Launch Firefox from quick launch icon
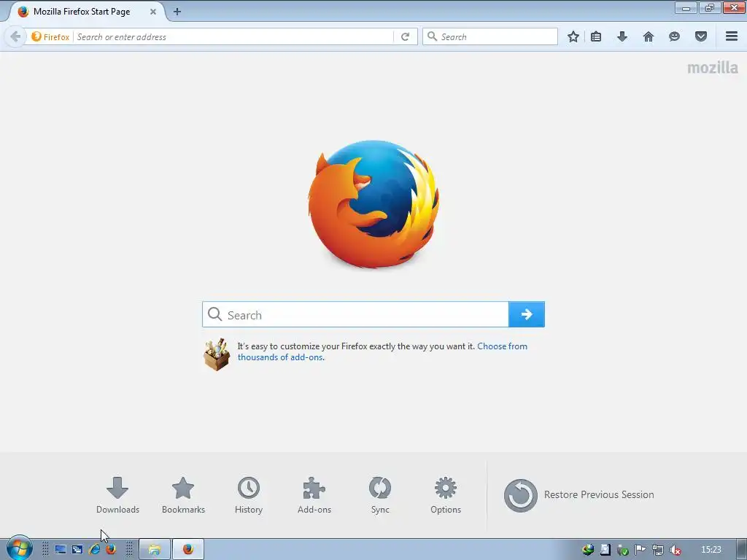 (111, 550)
